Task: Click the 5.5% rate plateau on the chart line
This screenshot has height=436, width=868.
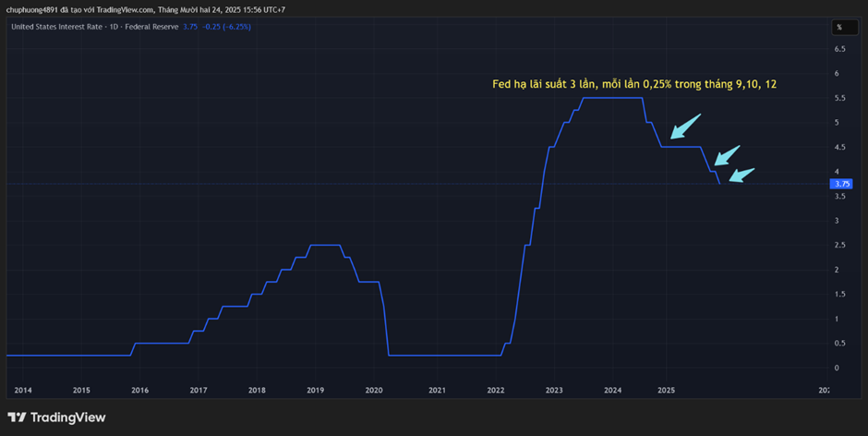Action: pos(612,98)
